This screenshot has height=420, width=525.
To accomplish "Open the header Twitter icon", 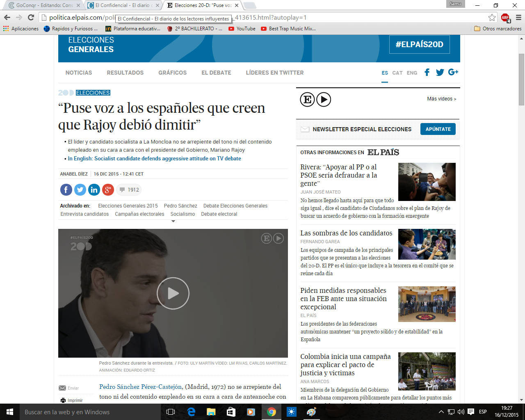I will pyautogui.click(x=440, y=72).
